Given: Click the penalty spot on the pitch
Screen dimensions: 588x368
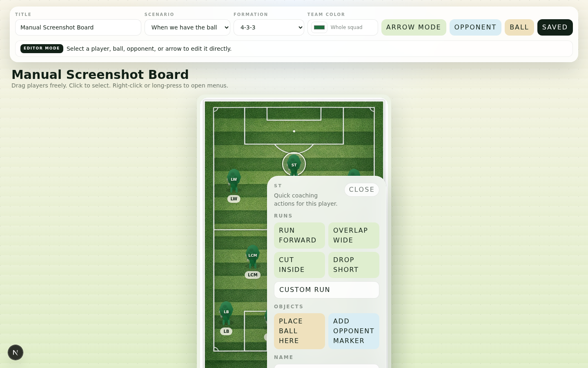Looking at the screenshot, I should tap(294, 131).
